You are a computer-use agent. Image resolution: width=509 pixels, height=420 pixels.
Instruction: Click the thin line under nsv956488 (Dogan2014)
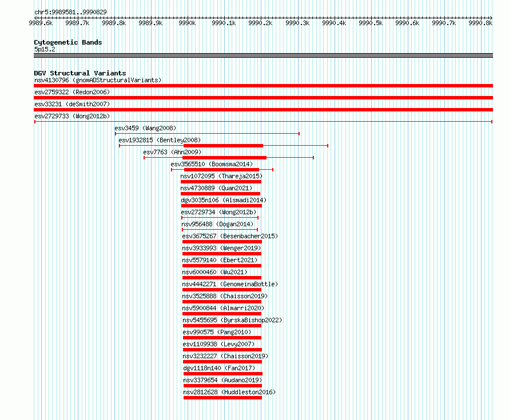coord(220,230)
